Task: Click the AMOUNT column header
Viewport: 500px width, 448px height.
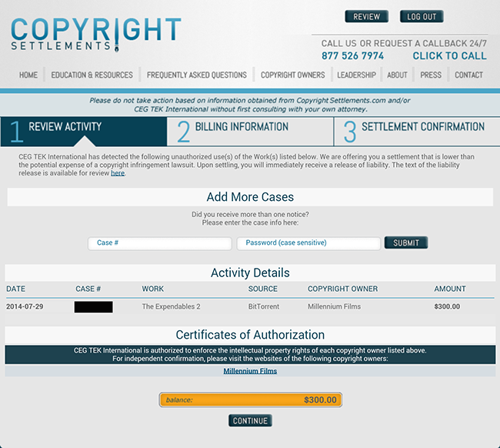Action: 450,289
